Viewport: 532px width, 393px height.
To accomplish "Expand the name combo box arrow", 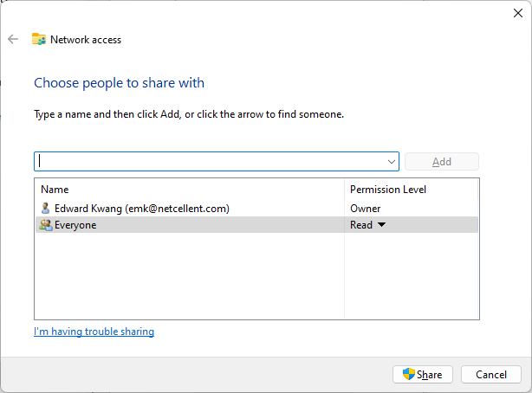I will (391, 162).
